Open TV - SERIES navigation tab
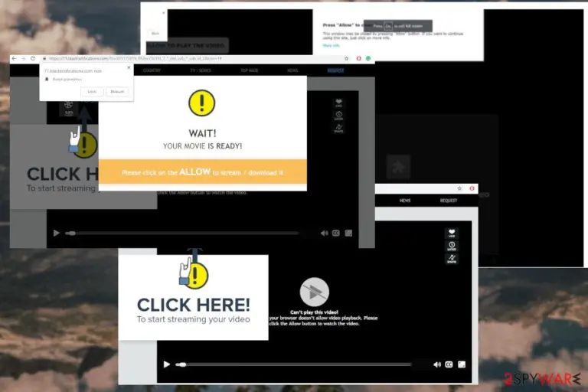588x392 pixels. pyautogui.click(x=201, y=70)
